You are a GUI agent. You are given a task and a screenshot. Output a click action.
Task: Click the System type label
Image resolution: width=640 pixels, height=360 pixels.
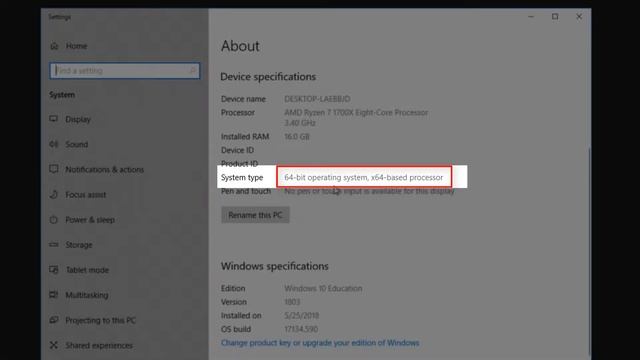[x=242, y=178]
